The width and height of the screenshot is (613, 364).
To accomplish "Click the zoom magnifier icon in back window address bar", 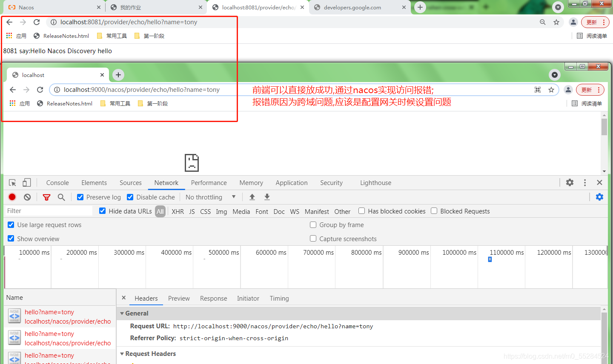I will pos(543,22).
